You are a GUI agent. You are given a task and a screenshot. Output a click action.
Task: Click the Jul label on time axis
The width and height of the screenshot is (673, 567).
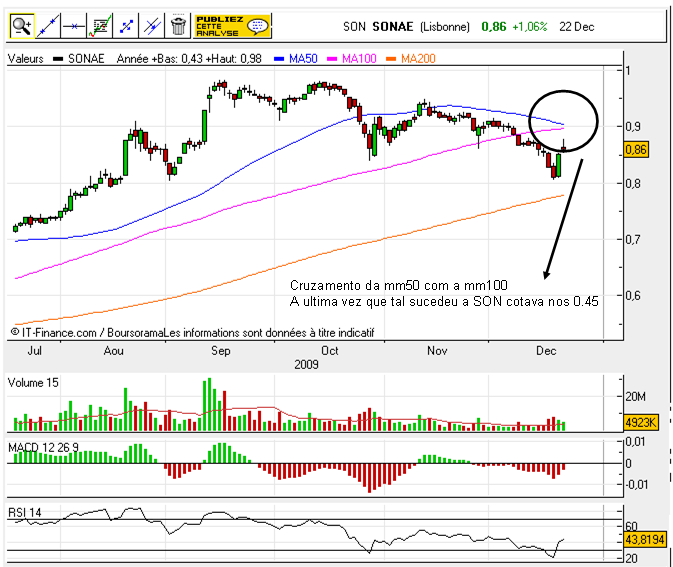(x=34, y=351)
